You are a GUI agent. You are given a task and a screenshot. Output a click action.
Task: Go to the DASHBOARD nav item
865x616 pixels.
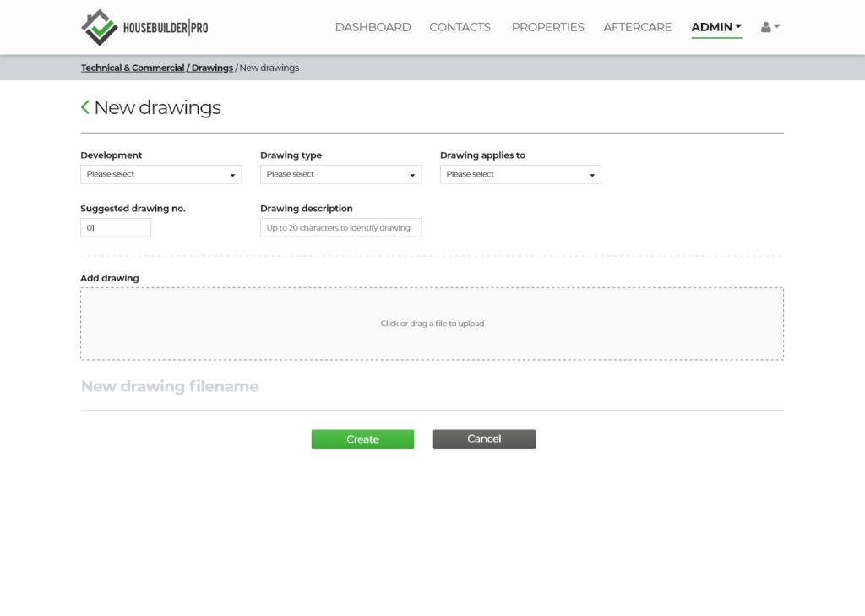point(373,27)
